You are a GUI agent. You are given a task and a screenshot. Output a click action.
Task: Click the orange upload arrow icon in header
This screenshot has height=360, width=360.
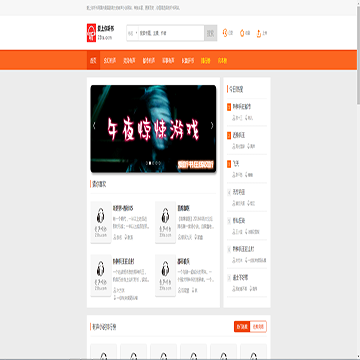[259, 33]
